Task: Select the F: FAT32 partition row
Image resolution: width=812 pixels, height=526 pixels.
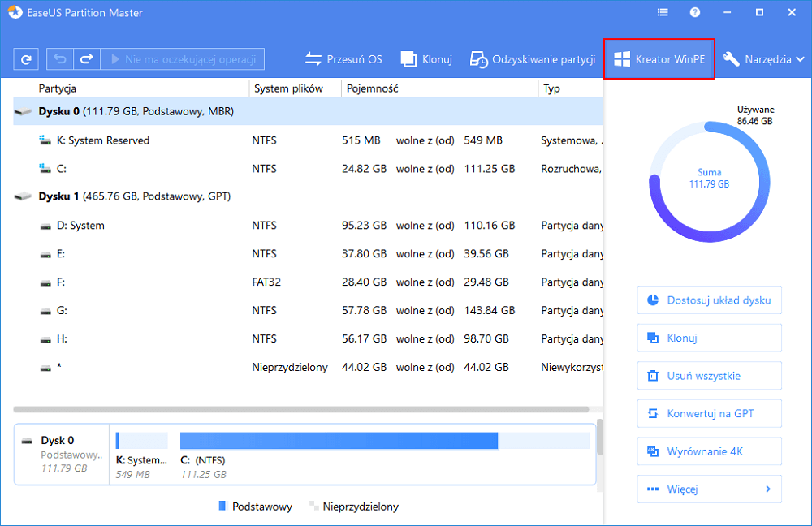Action: 308,282
